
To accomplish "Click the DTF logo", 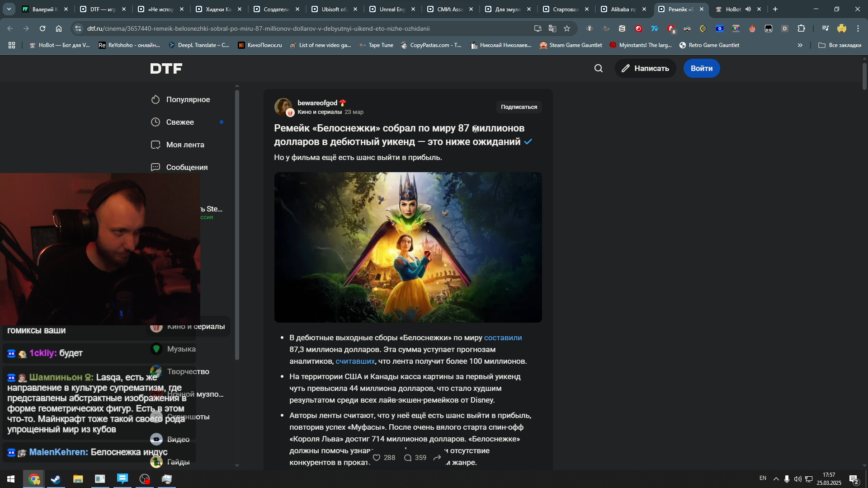I will (x=166, y=69).
